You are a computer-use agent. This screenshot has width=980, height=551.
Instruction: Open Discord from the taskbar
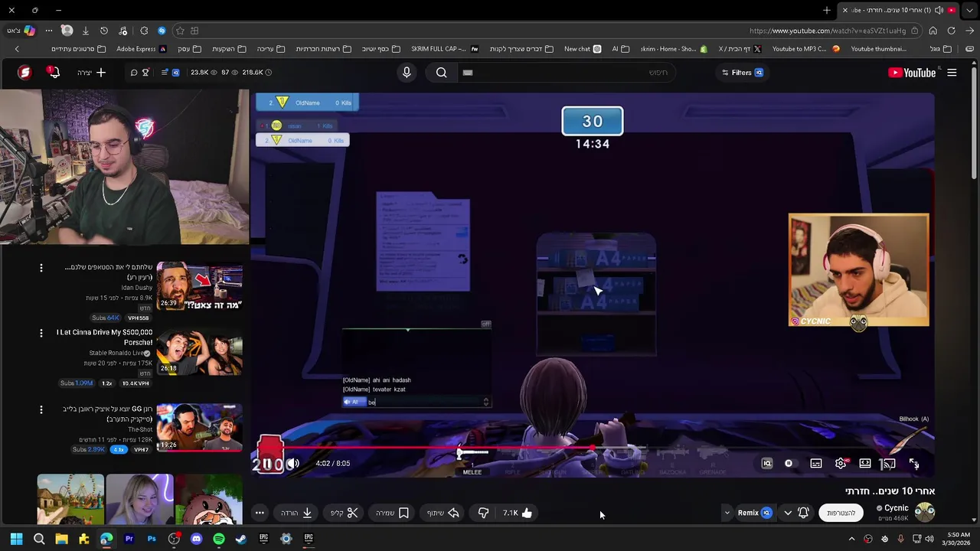click(196, 539)
